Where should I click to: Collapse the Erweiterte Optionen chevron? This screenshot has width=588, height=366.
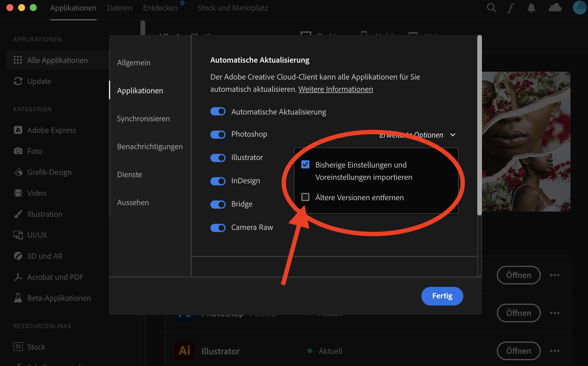(453, 135)
